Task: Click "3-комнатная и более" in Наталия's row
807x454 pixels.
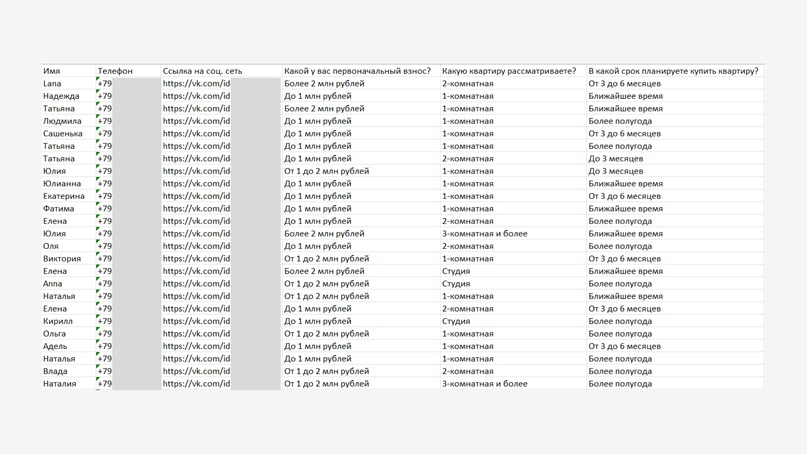Action: 485,384
